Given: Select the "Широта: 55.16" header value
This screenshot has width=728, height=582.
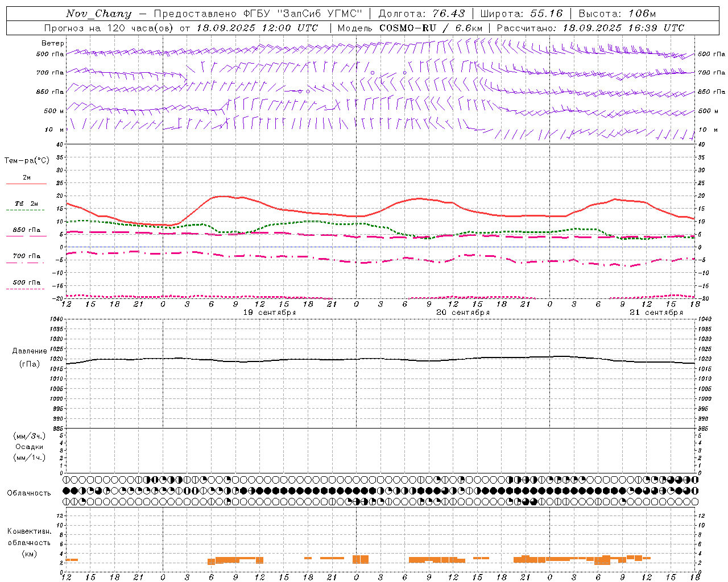Looking at the screenshot, I should tap(522, 14).
